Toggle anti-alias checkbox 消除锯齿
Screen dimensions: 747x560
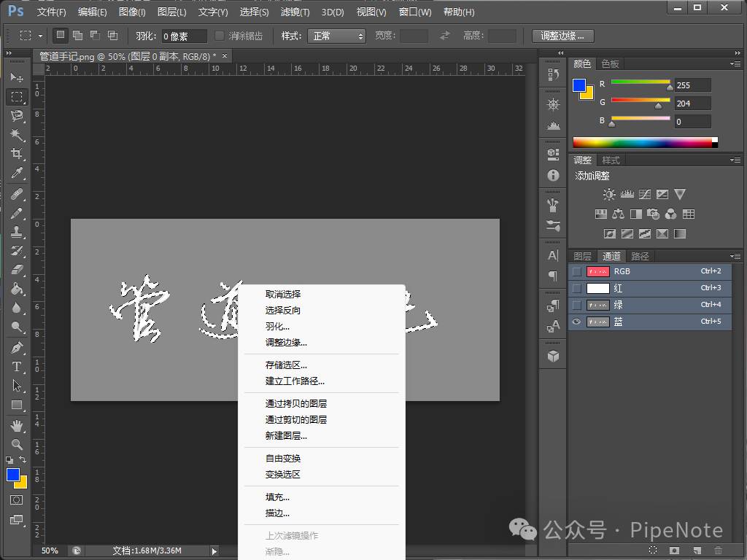(x=219, y=36)
